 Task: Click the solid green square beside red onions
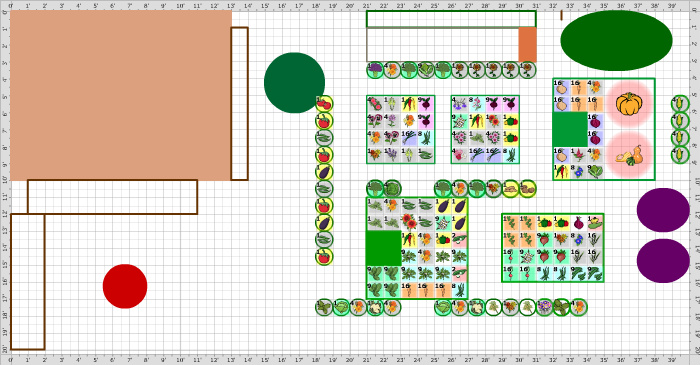(570, 129)
